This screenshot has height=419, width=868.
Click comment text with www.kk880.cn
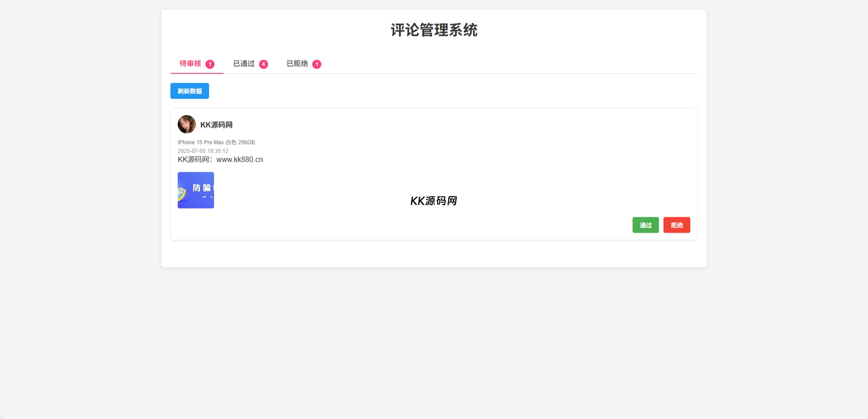pyautogui.click(x=220, y=160)
